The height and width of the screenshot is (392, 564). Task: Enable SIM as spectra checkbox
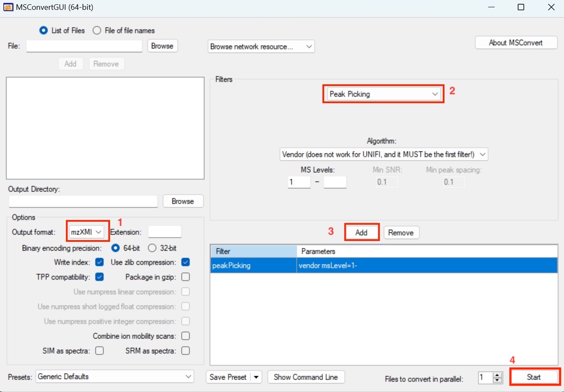pyautogui.click(x=99, y=350)
